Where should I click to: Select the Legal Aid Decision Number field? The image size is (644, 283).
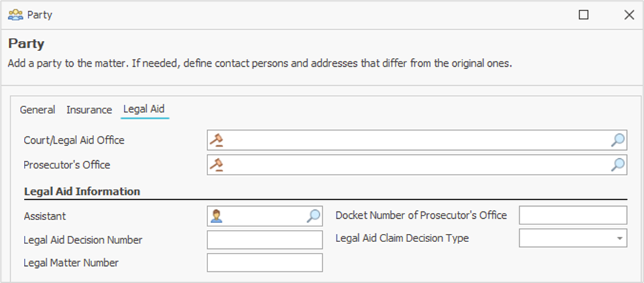(x=265, y=240)
